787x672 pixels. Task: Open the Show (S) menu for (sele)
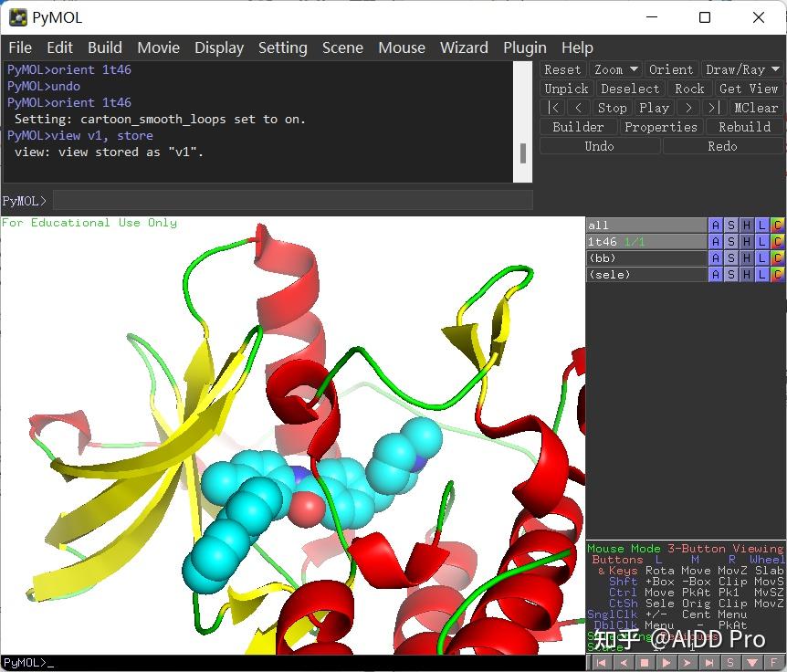point(731,275)
